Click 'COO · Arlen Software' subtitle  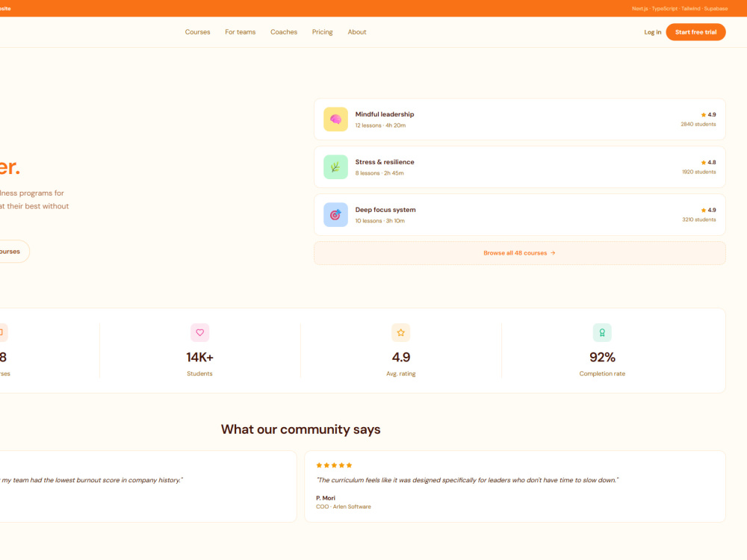343,507
